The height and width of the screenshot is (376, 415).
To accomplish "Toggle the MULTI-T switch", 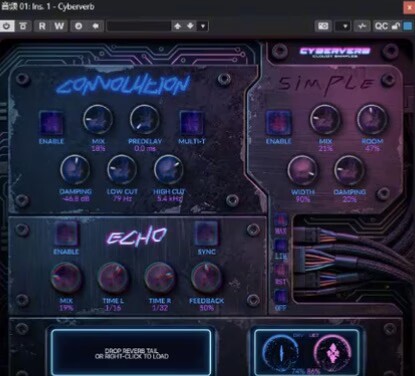I will click(x=192, y=123).
